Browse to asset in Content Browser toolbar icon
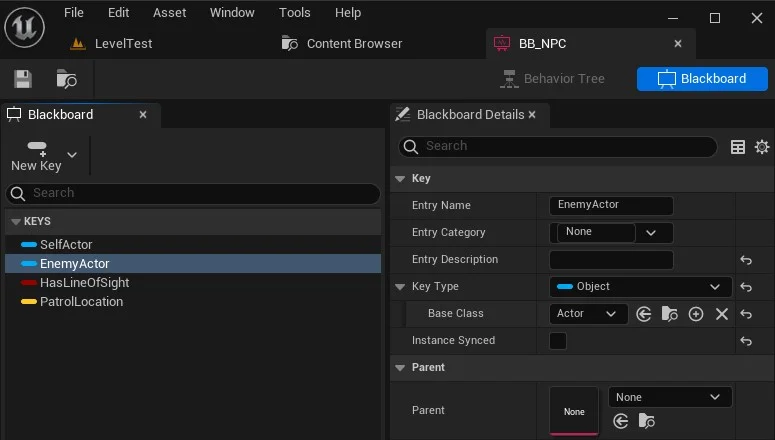Screen dimensions: 775x440 pos(66,79)
